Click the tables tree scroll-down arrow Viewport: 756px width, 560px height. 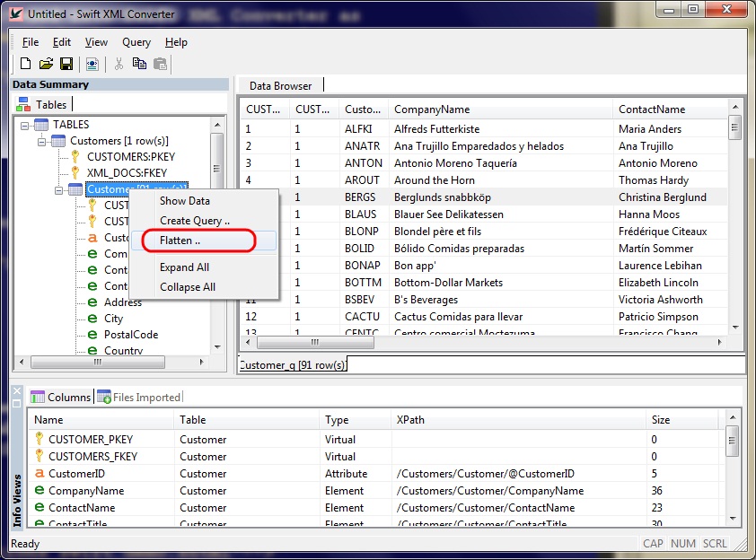tap(217, 347)
